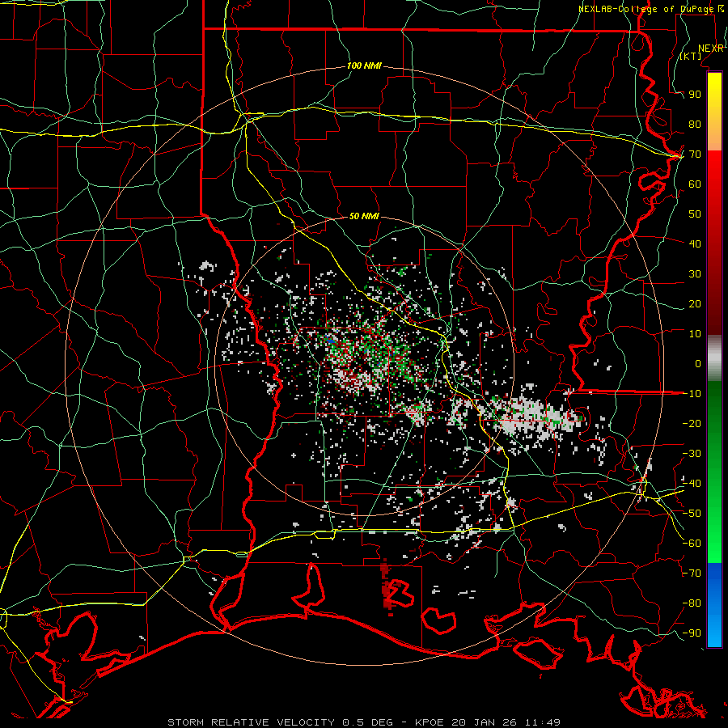Click the -10 value on the velocity scale
Image resolution: width=728 pixels, height=728 pixels.
(x=692, y=394)
